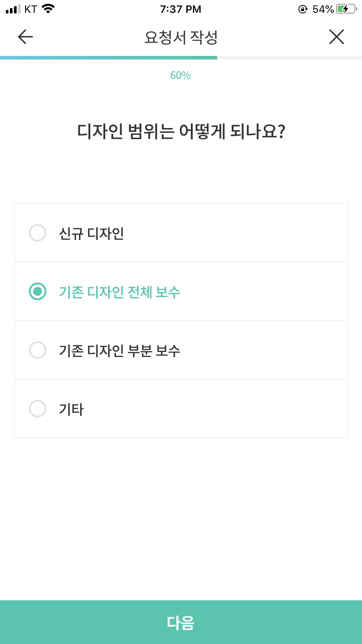This screenshot has height=644, width=362.
Task: Tap the charging battery icon
Action: [347, 9]
